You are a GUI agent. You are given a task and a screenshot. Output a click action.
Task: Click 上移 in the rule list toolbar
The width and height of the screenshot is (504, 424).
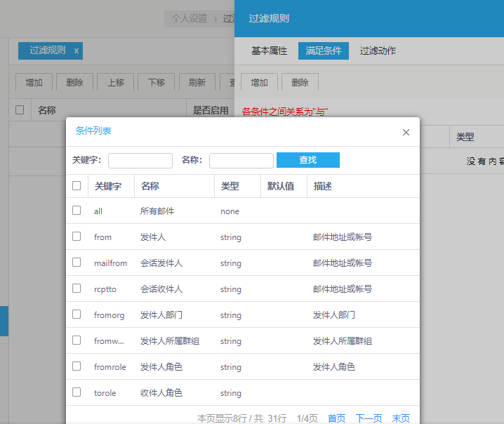tap(116, 83)
